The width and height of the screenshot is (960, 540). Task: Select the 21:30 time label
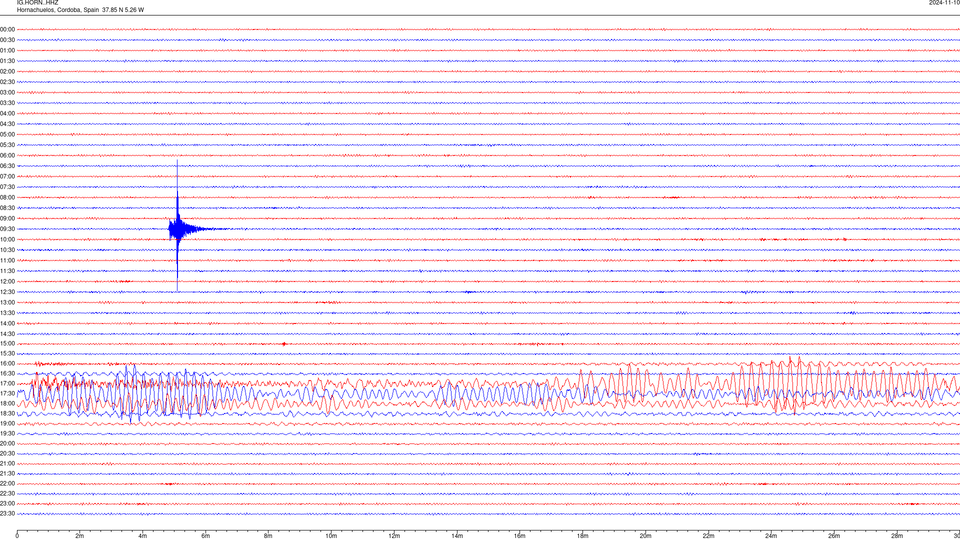(7, 473)
